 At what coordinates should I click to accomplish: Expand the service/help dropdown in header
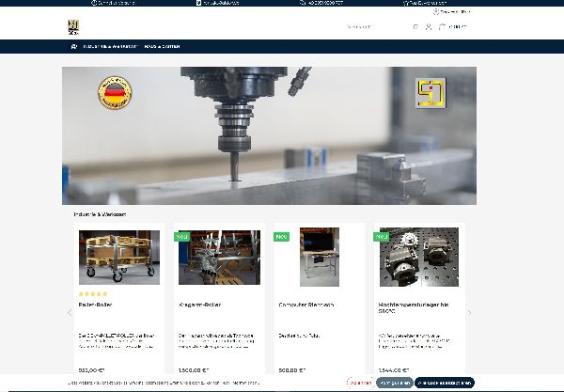pyautogui.click(x=455, y=11)
